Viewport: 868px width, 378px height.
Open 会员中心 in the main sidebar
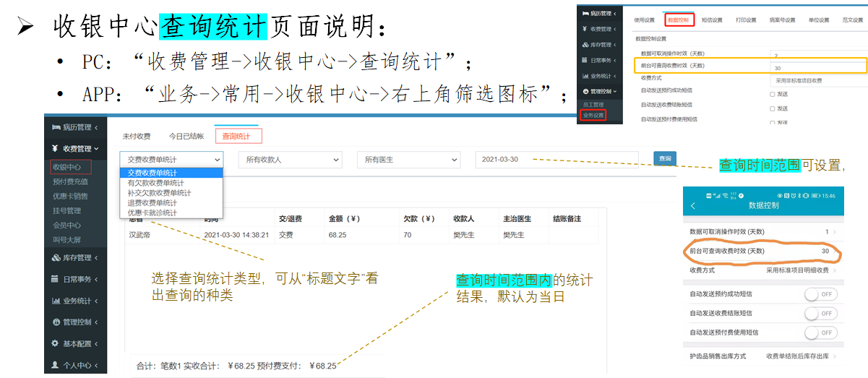click(66, 225)
